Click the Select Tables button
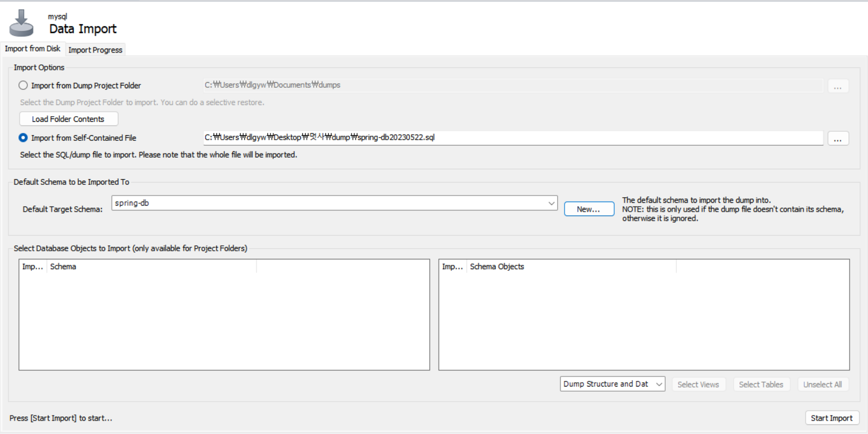868x434 pixels. pos(761,384)
